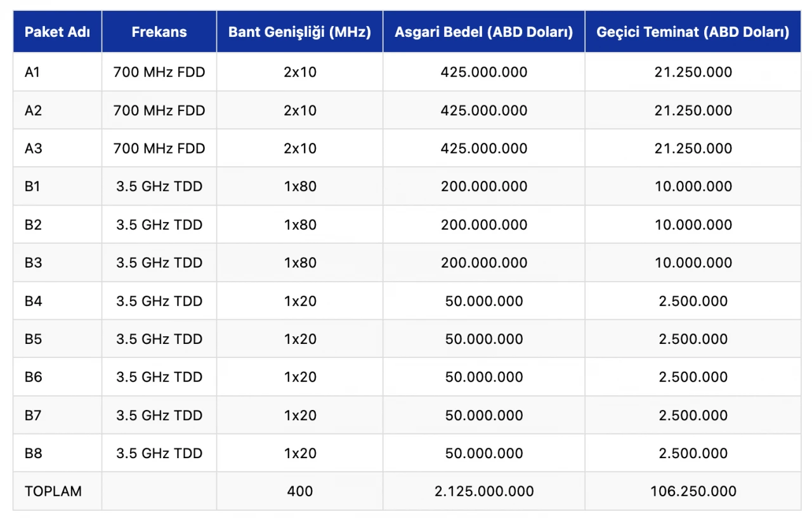Select the B1 package name cell

coord(32,187)
